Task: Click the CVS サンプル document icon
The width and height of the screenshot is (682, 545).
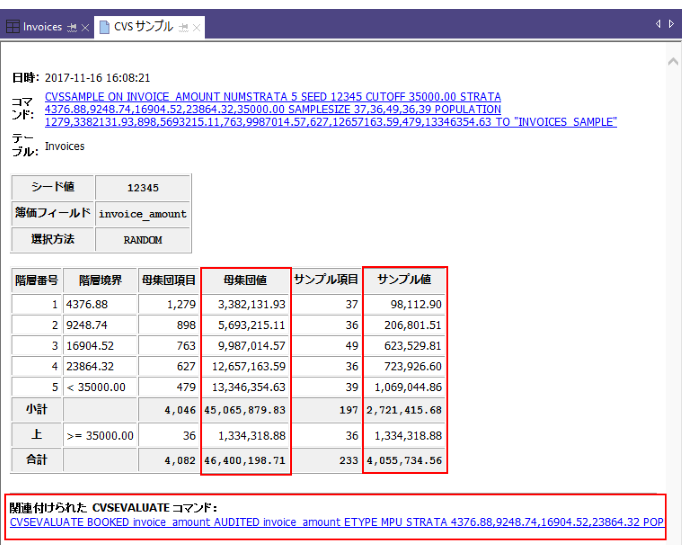Action: tap(104, 27)
